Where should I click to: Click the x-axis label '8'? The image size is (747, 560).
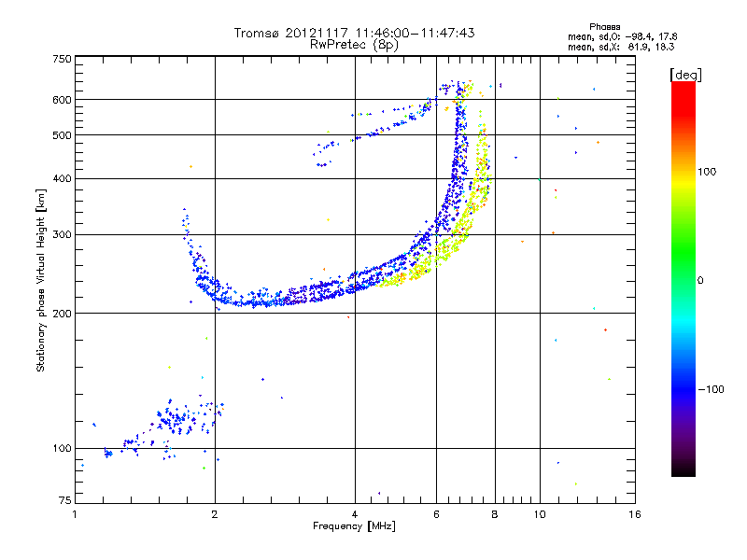pos(495,514)
